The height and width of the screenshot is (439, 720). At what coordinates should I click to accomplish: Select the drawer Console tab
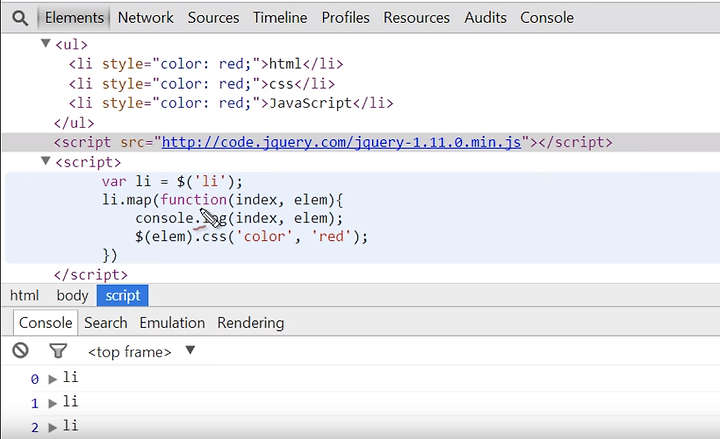(45, 323)
